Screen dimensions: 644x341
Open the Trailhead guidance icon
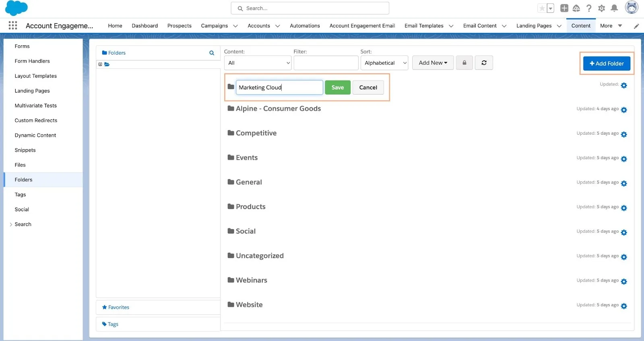(576, 8)
